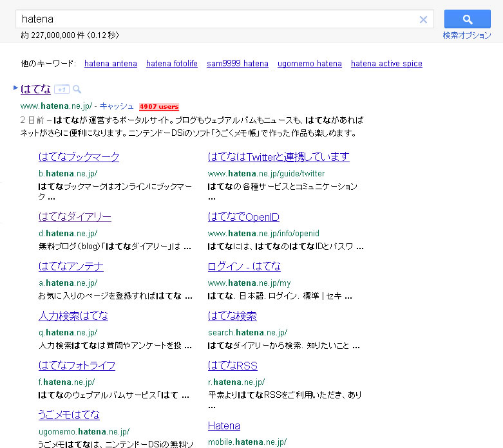
Task: Click the ugomemo.hatena.ne.jp/ URL text
Action: 84,432
